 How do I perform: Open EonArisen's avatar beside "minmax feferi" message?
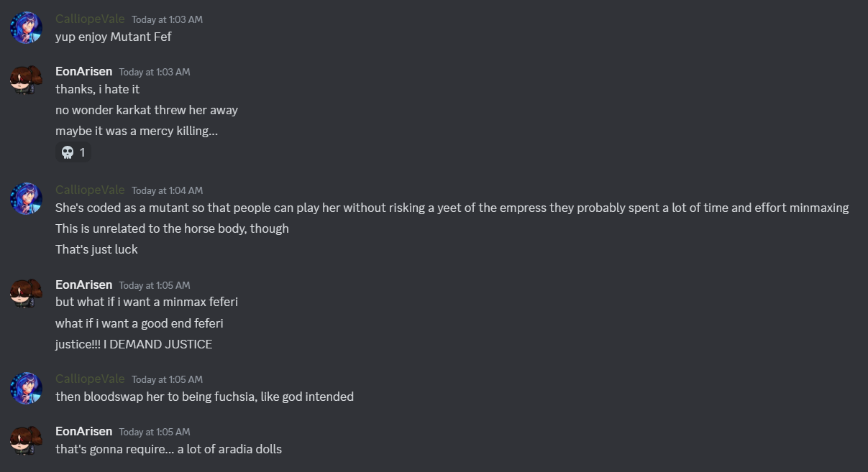(26, 293)
